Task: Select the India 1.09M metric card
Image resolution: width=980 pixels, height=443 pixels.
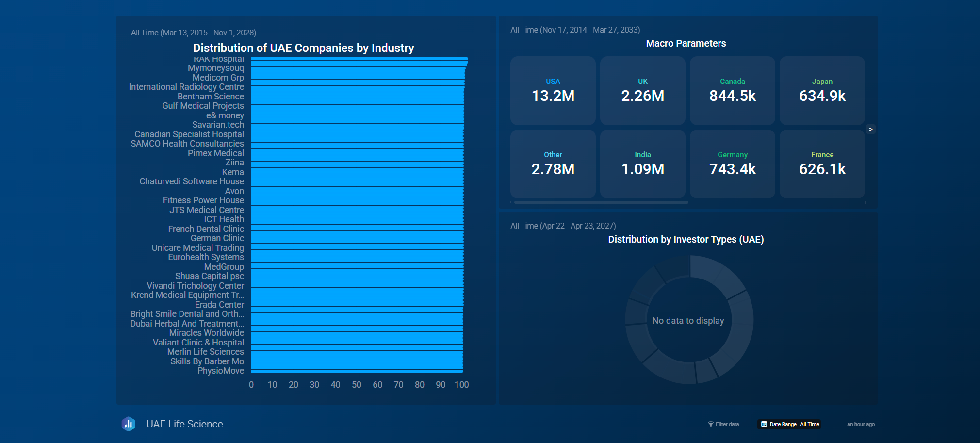Action: (x=642, y=164)
